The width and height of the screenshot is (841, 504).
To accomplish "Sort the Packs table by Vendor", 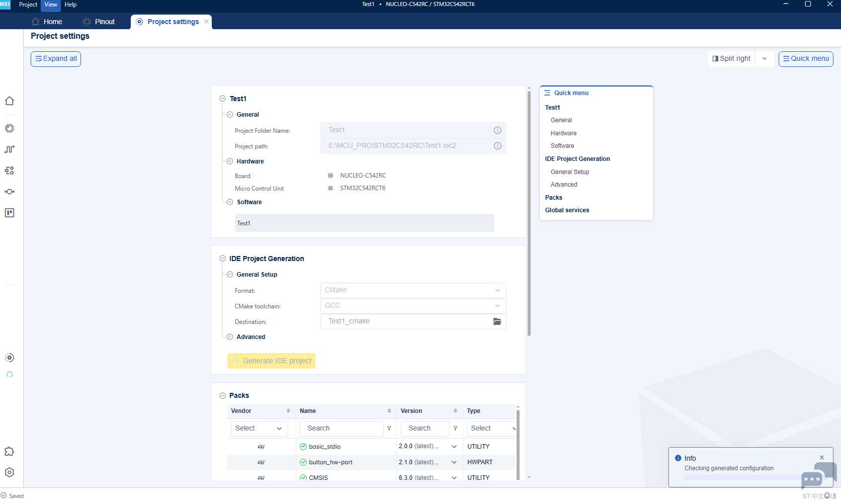I will tap(288, 411).
